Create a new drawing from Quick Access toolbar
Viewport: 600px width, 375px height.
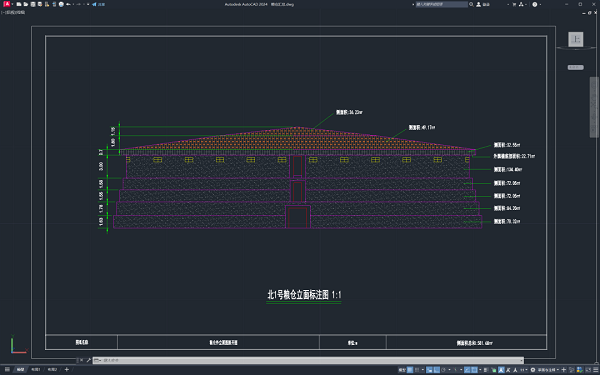[19, 4]
